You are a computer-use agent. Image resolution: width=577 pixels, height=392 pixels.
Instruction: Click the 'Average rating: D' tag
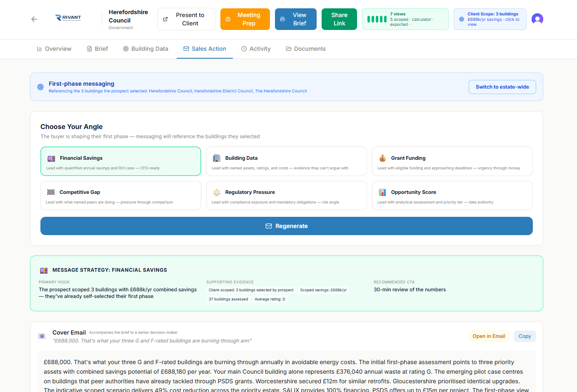(x=270, y=299)
